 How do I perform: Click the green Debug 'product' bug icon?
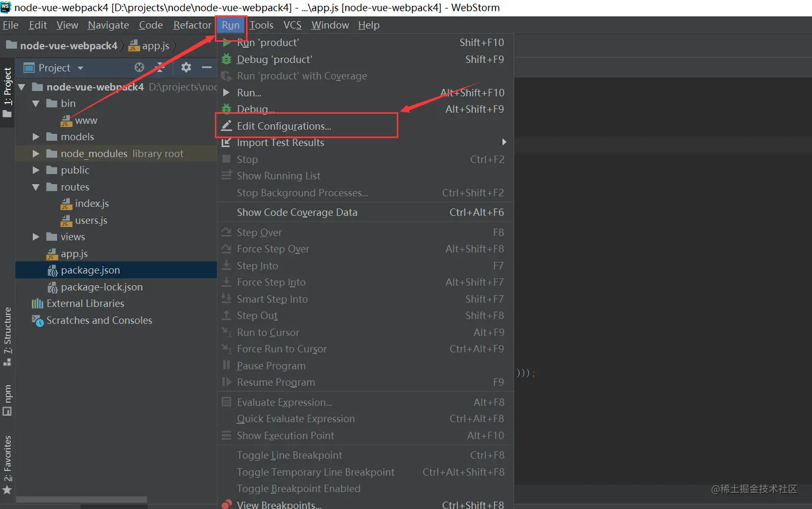pos(227,59)
